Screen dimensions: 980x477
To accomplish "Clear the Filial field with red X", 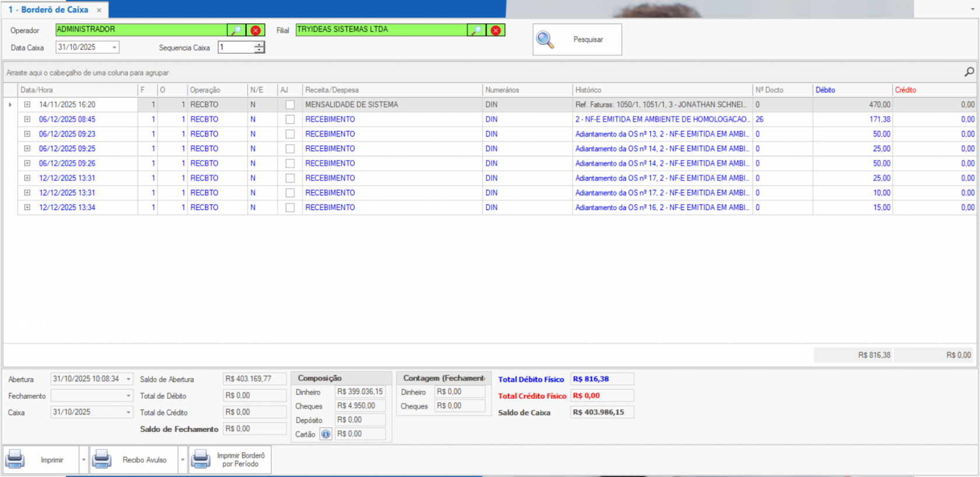I will [495, 30].
